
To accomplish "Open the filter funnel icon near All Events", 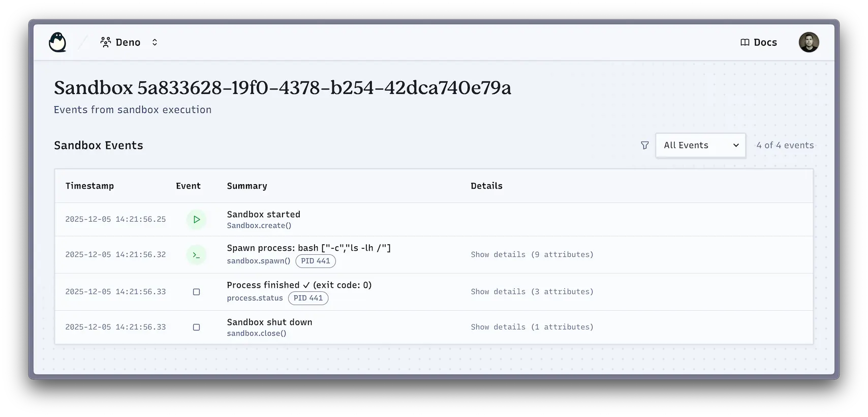I will point(644,145).
